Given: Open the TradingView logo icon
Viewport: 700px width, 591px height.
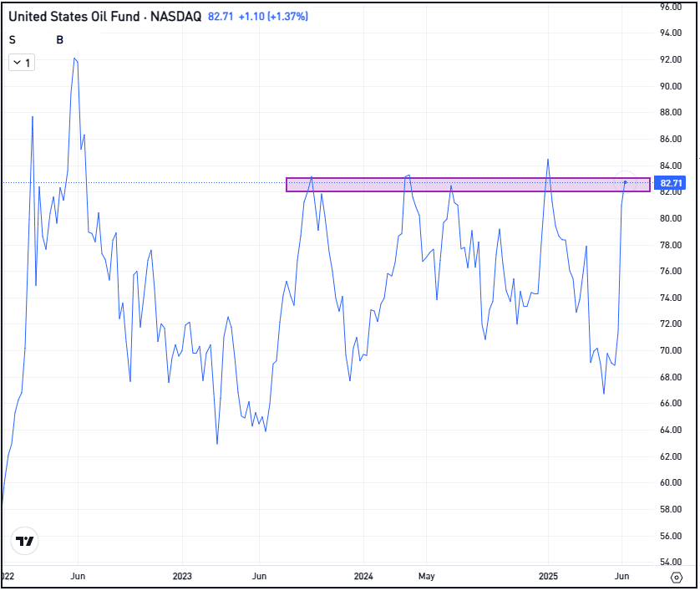Looking at the screenshot, I should tap(24, 541).
